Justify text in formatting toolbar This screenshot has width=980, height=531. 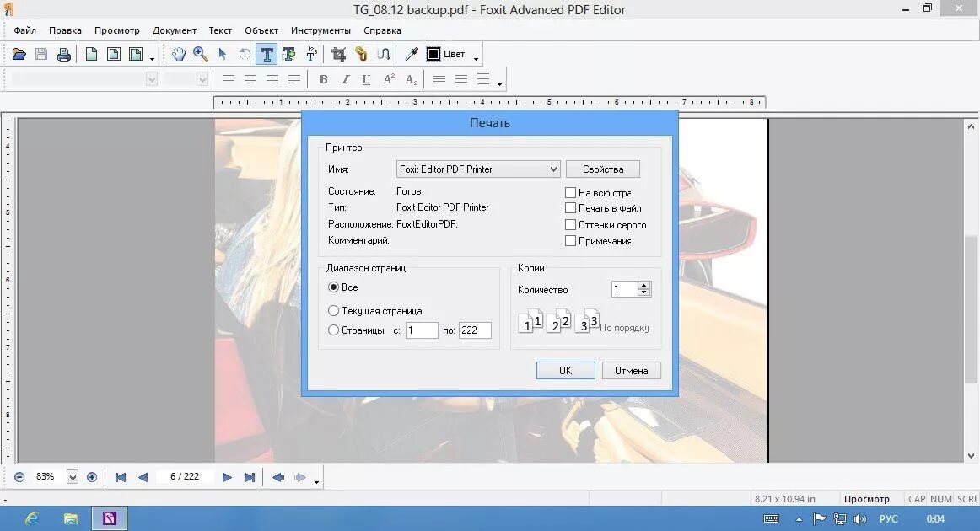tap(293, 79)
